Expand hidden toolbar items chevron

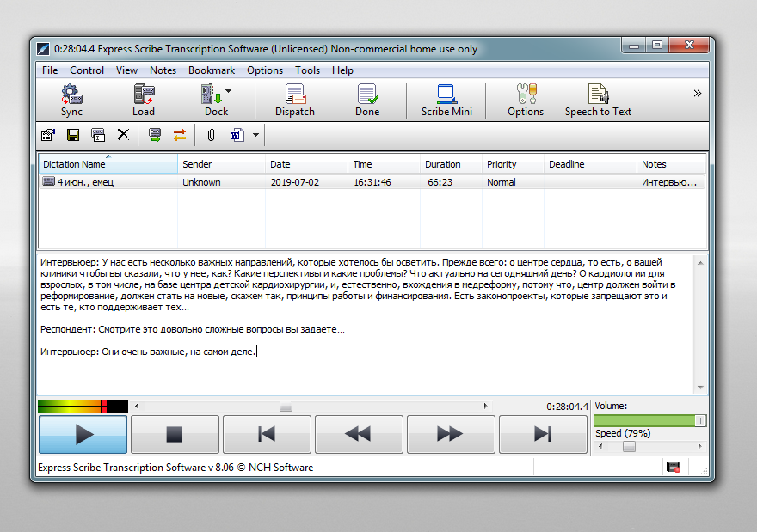pos(697,93)
